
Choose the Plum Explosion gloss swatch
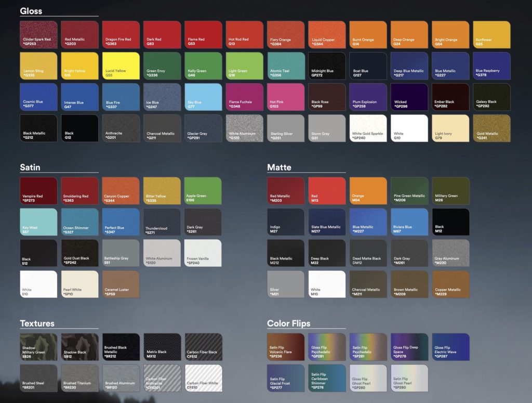coord(368,97)
